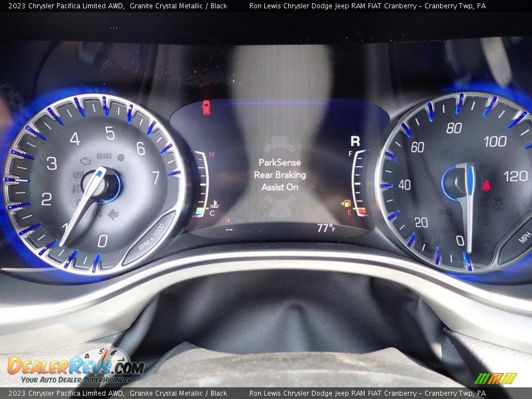Click the engine temperature gauge bar
The width and height of the screenshot is (532, 399).
coord(202,184)
